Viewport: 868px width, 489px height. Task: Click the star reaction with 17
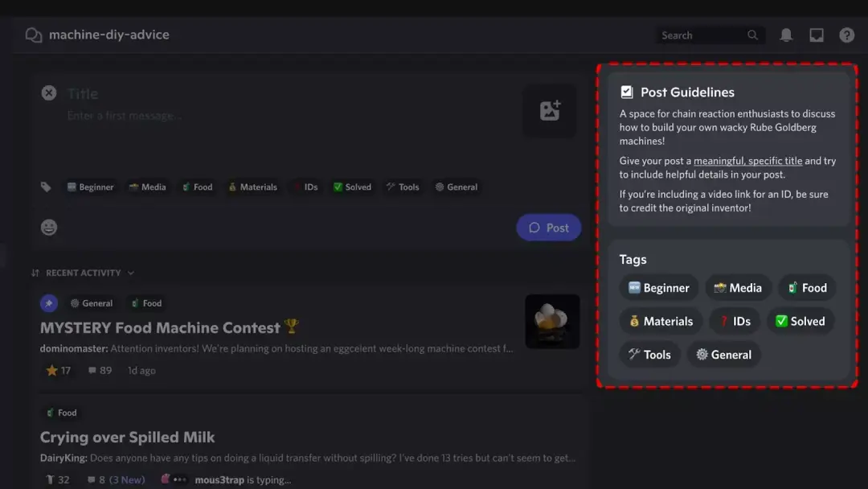[59, 371]
